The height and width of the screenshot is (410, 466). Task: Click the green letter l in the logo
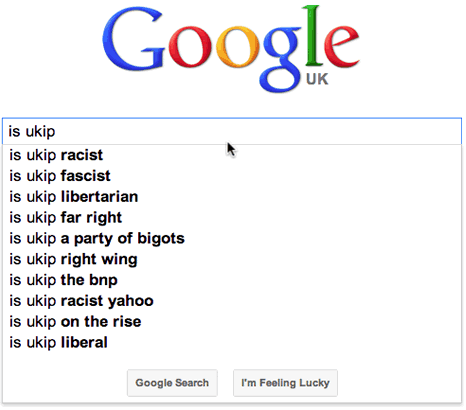313,35
